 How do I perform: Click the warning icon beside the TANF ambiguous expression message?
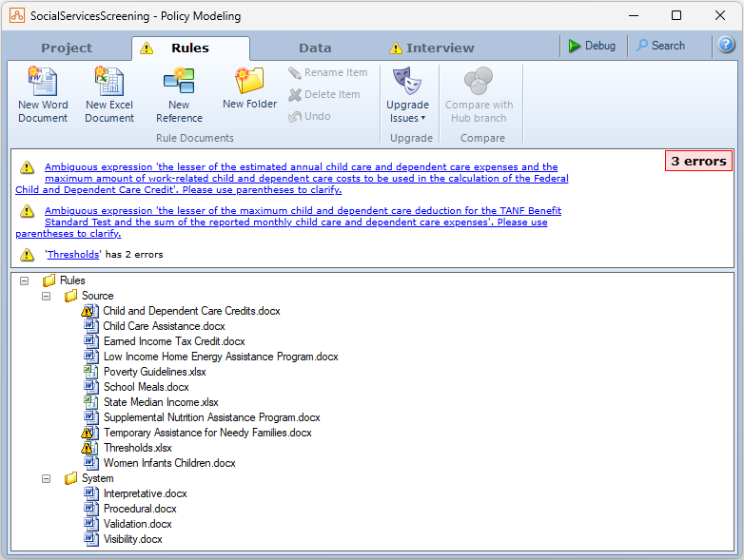[27, 211]
